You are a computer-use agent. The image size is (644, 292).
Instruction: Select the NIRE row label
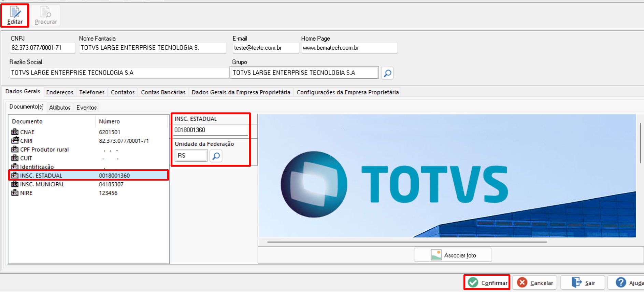26,193
